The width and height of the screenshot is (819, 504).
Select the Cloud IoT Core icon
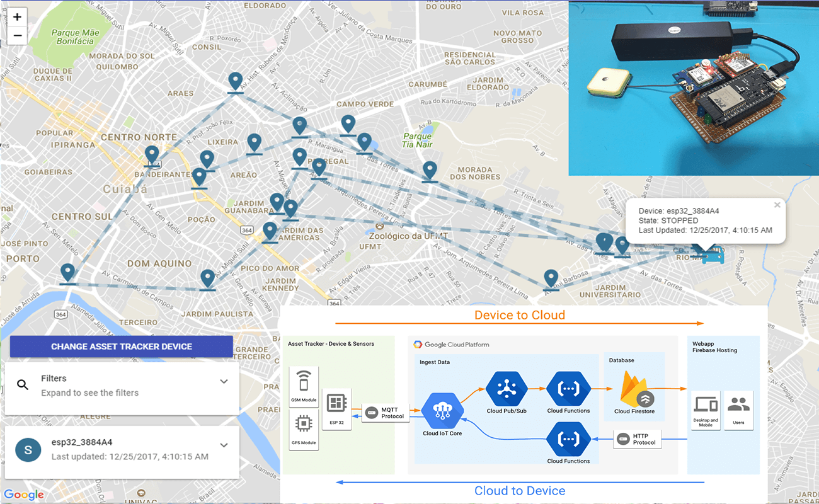pyautogui.click(x=442, y=411)
